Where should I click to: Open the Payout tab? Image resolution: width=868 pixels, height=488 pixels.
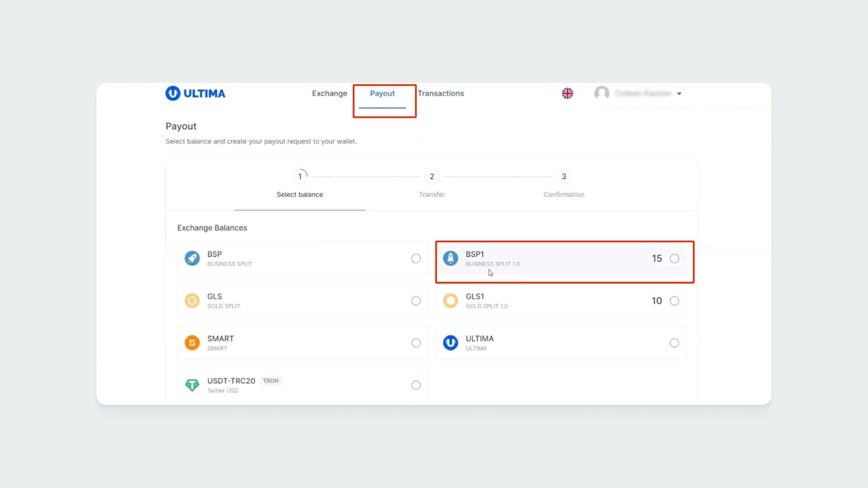(382, 94)
